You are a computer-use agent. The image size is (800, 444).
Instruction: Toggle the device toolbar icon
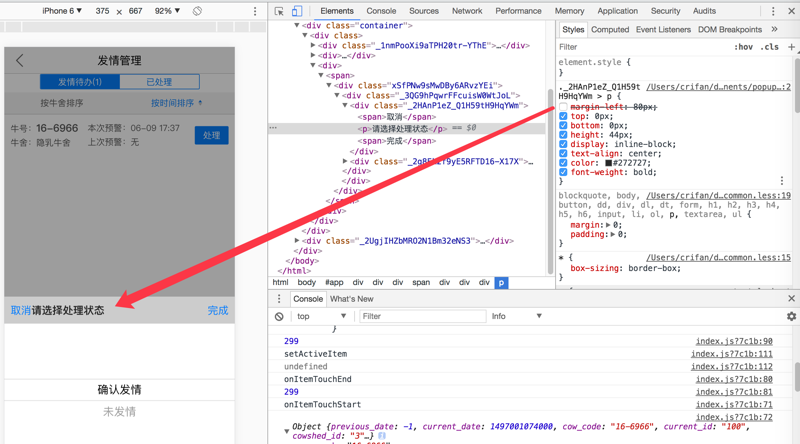tap(296, 11)
